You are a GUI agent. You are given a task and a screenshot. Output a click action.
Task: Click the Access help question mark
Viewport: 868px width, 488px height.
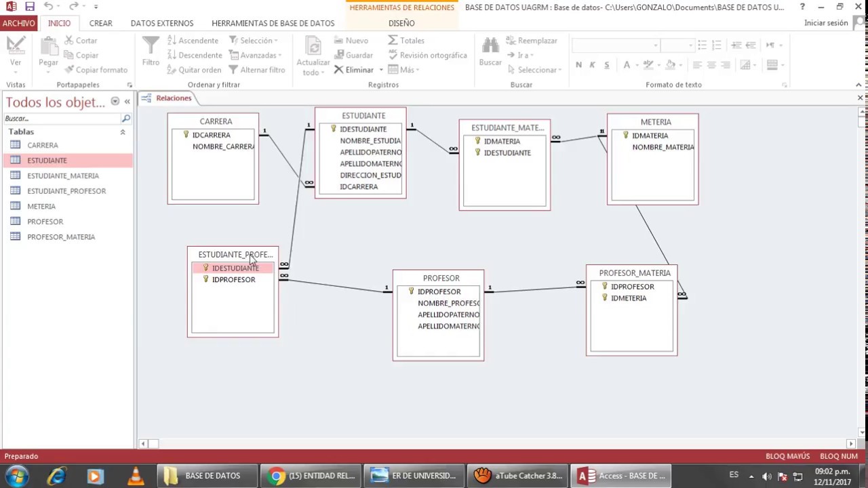(x=803, y=7)
